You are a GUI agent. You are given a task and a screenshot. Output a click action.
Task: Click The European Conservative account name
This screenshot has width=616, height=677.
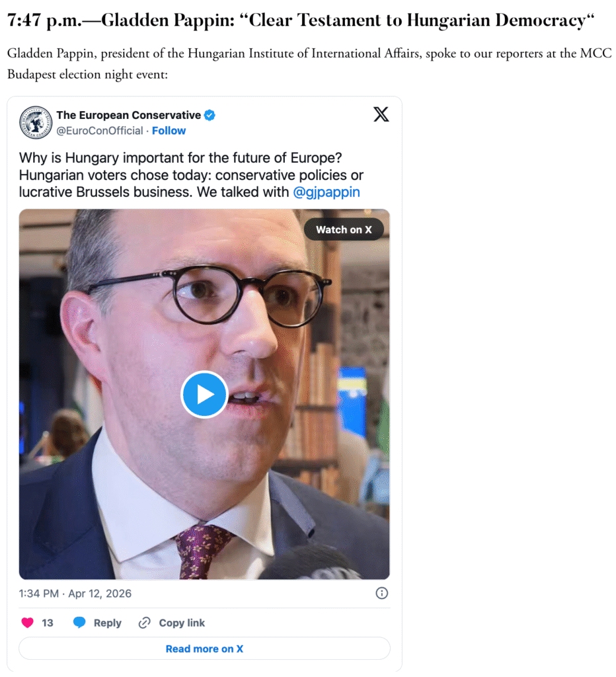coord(129,115)
